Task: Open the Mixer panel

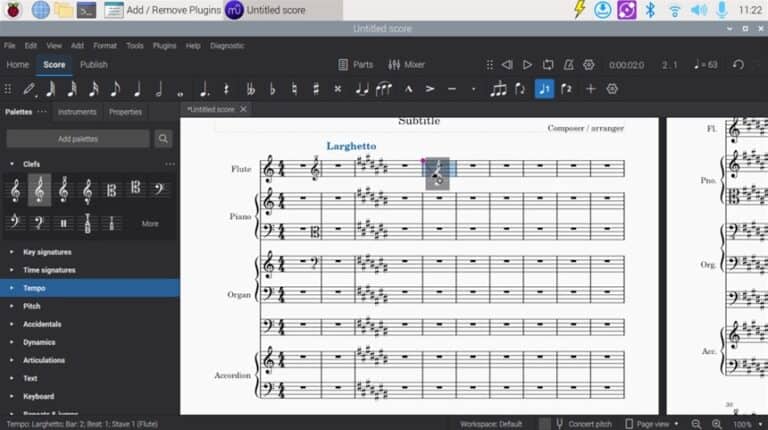Action: coord(407,64)
